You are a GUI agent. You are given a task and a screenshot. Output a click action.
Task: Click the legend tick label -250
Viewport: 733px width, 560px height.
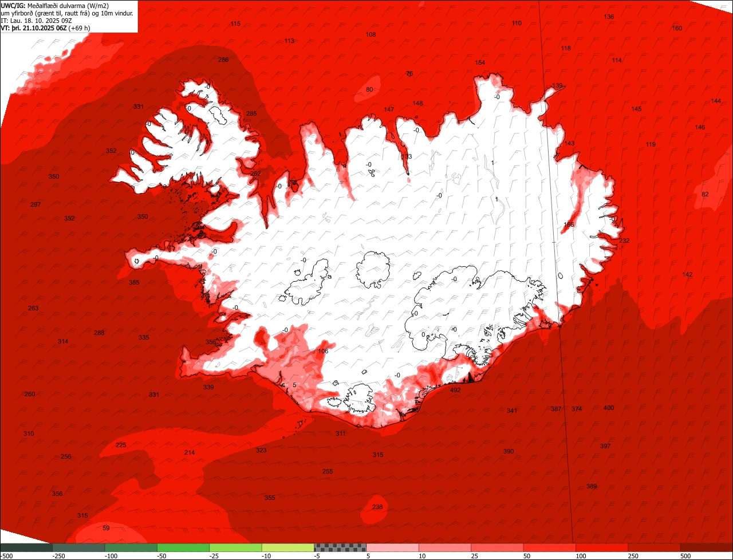pos(58,556)
